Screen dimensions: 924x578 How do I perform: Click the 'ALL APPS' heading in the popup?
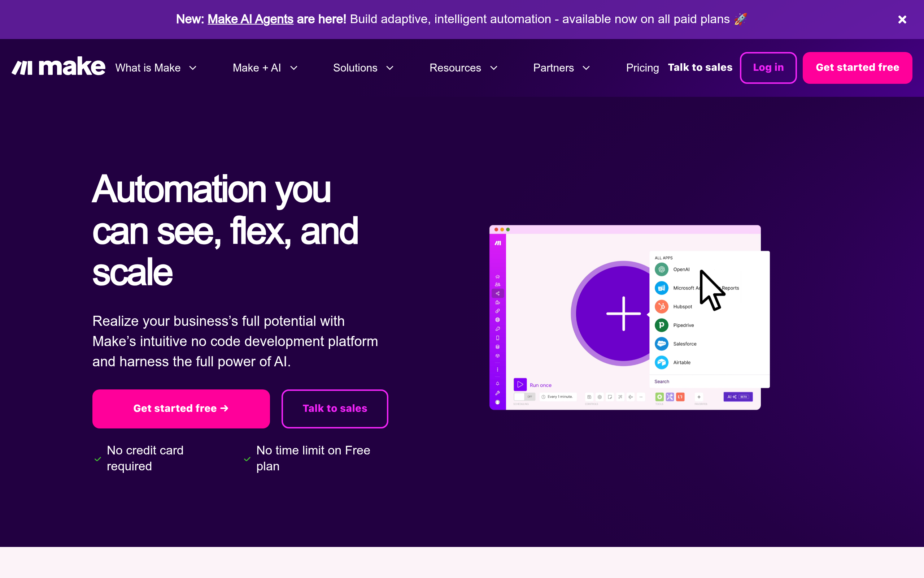(x=664, y=258)
